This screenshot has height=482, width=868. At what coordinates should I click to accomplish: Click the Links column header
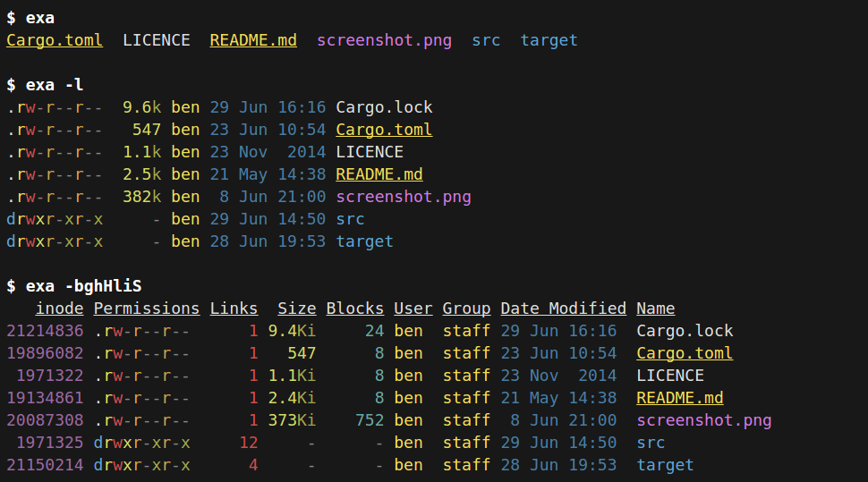click(x=234, y=309)
